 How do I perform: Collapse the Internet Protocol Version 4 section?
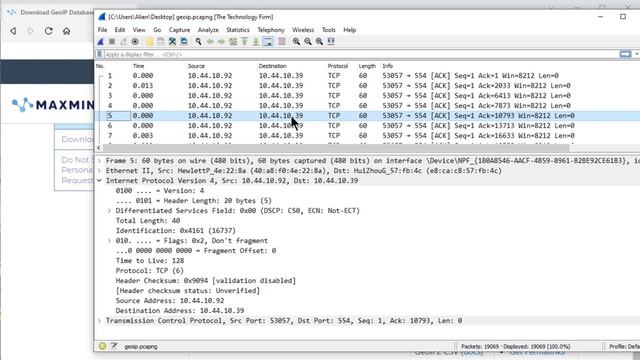[x=99, y=181]
